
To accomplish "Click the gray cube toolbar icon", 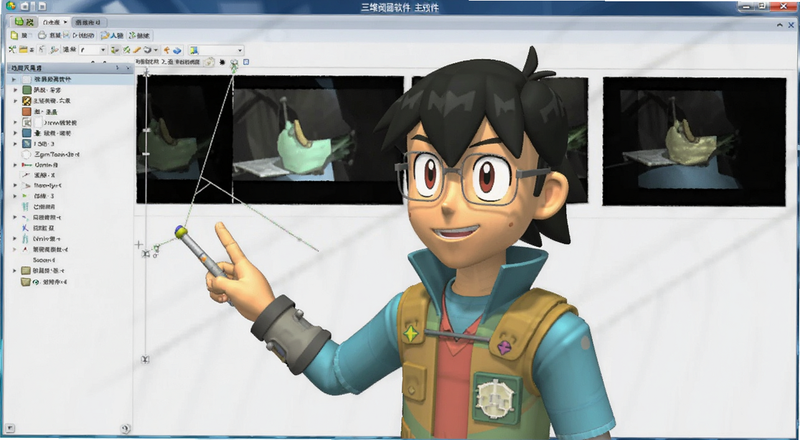I will (147, 50).
